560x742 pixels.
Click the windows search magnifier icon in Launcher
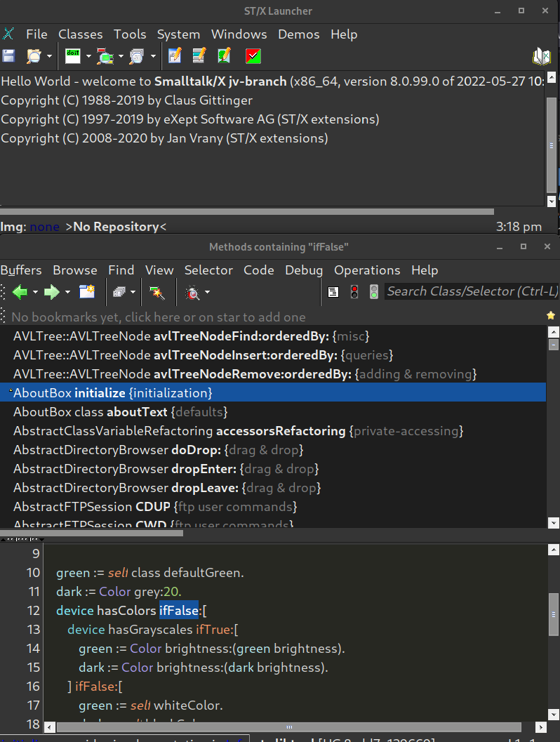[x=137, y=56]
